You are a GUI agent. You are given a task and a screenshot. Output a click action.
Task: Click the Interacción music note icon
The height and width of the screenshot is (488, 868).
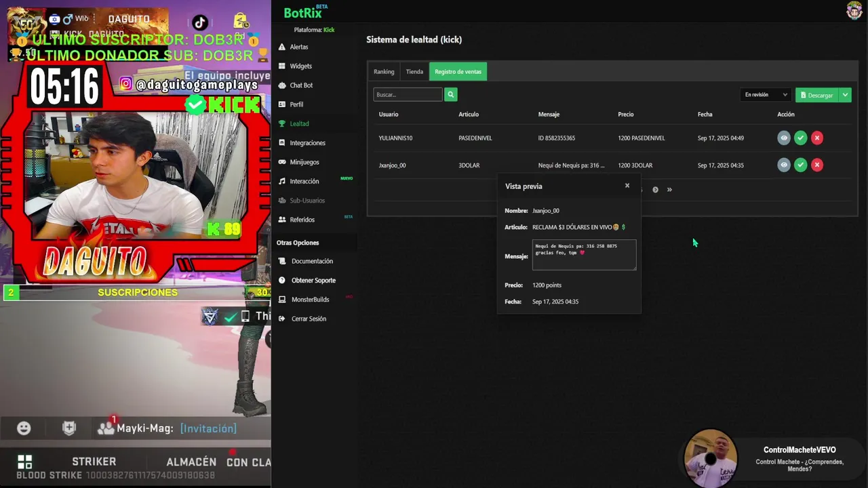[282, 181]
